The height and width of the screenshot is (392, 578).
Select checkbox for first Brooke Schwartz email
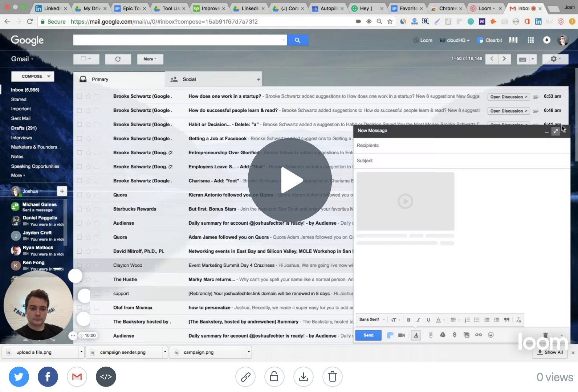[x=79, y=97]
